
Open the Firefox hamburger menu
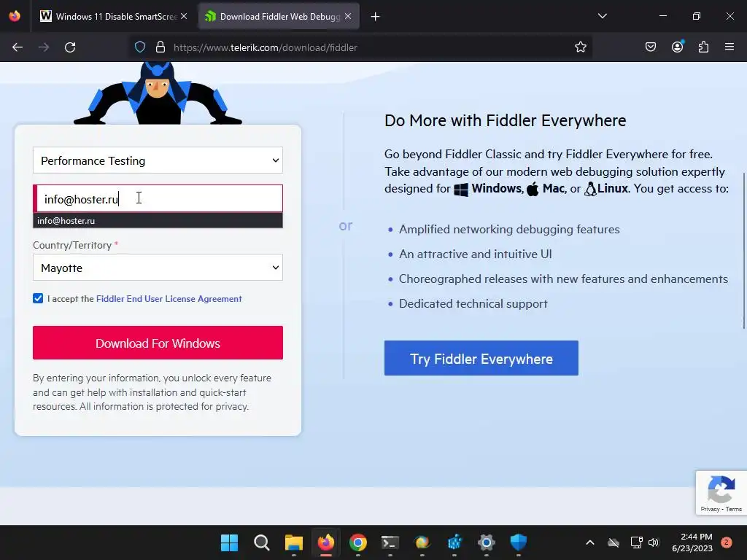coord(729,47)
